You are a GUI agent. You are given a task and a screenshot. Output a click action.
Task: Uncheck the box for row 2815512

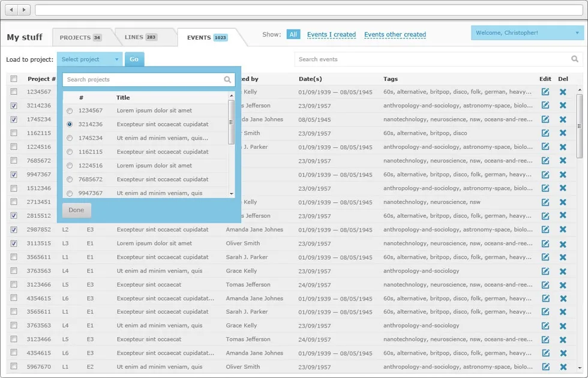coord(14,215)
